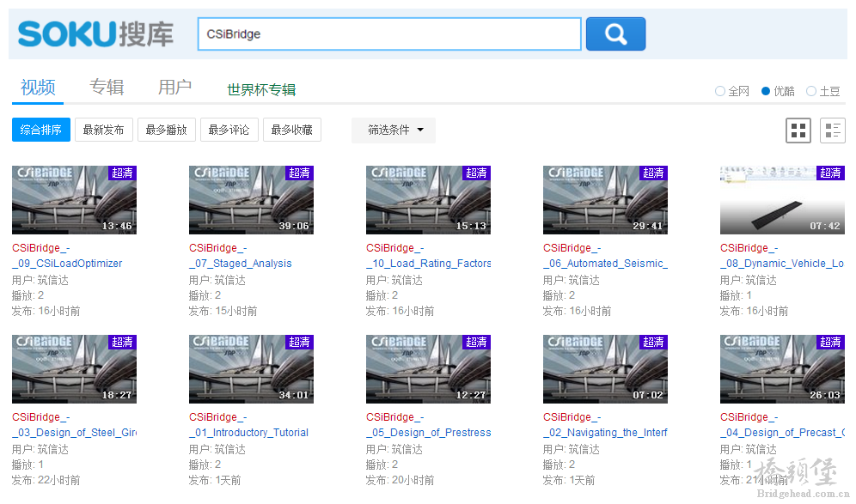Click 发布: 22小时前 under _03_Design_of_Steel_Gir

coord(46,480)
